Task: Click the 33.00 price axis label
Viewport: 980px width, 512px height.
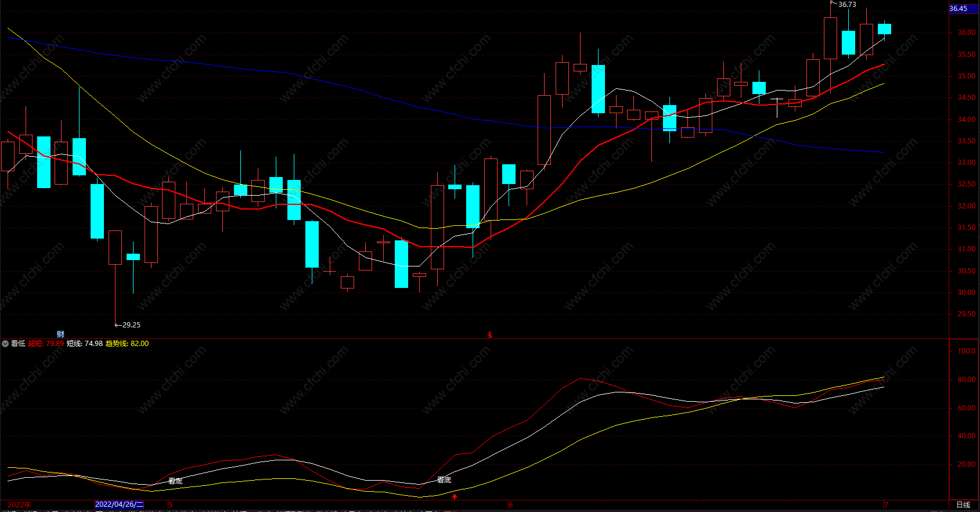Action: coord(967,163)
